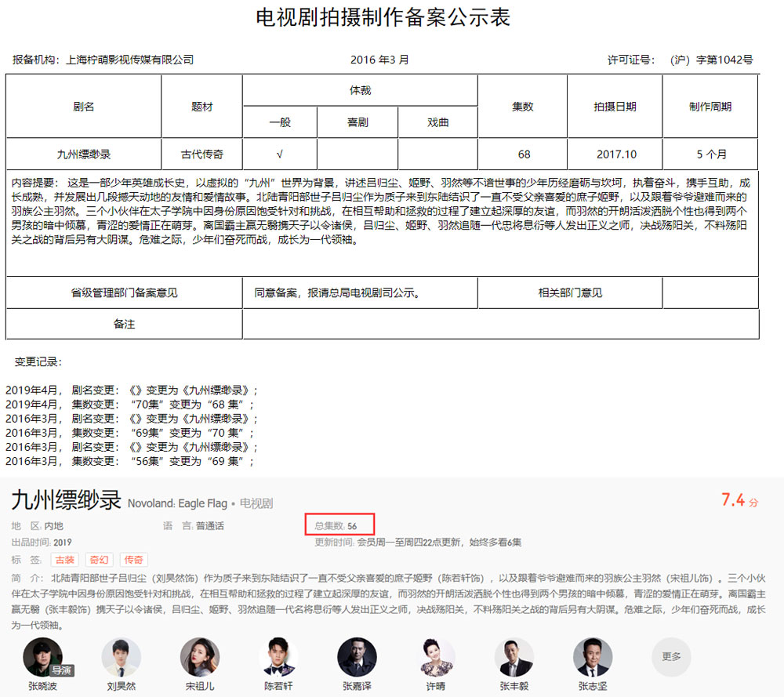The width and height of the screenshot is (784, 697).
Task: Expand cast list with 更多 button
Action: click(x=671, y=657)
